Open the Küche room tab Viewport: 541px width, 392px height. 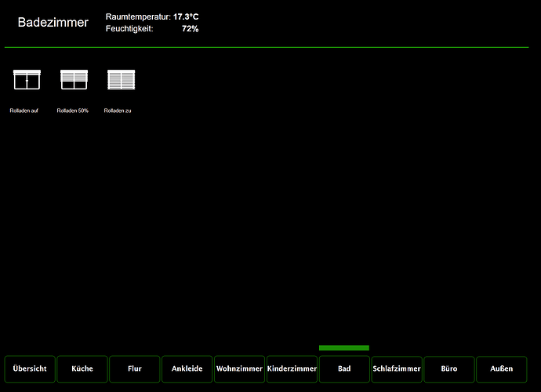point(82,368)
